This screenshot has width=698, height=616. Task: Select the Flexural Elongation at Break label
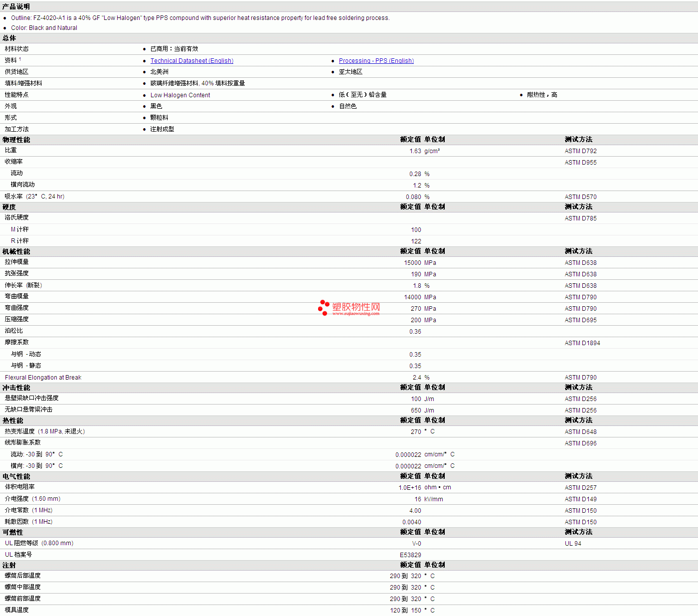point(43,378)
